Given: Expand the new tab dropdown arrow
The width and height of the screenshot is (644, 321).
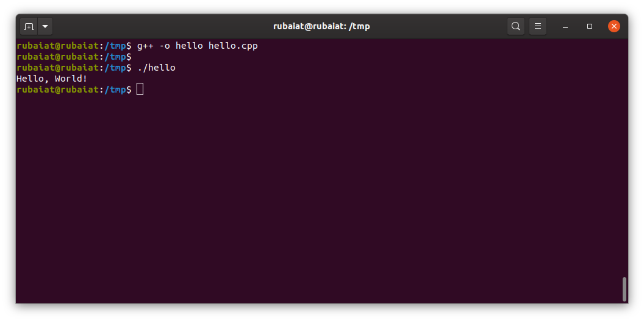Looking at the screenshot, I should (x=45, y=26).
